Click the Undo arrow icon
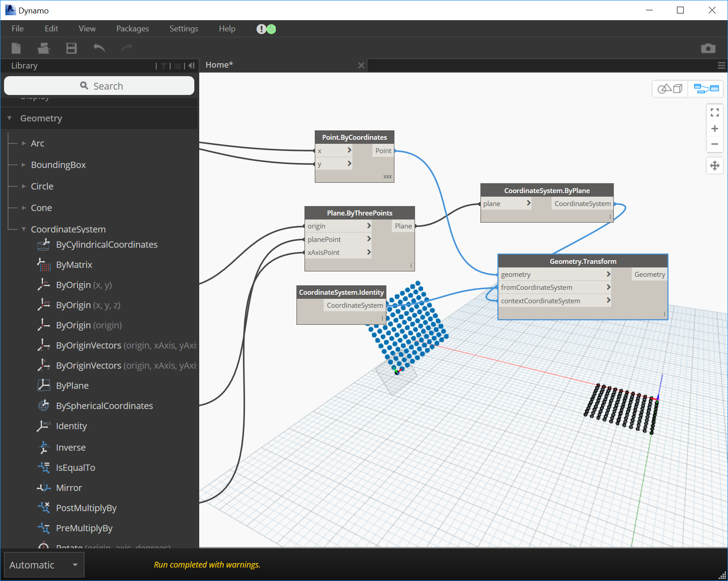Image resolution: width=728 pixels, height=581 pixels. 99,48
